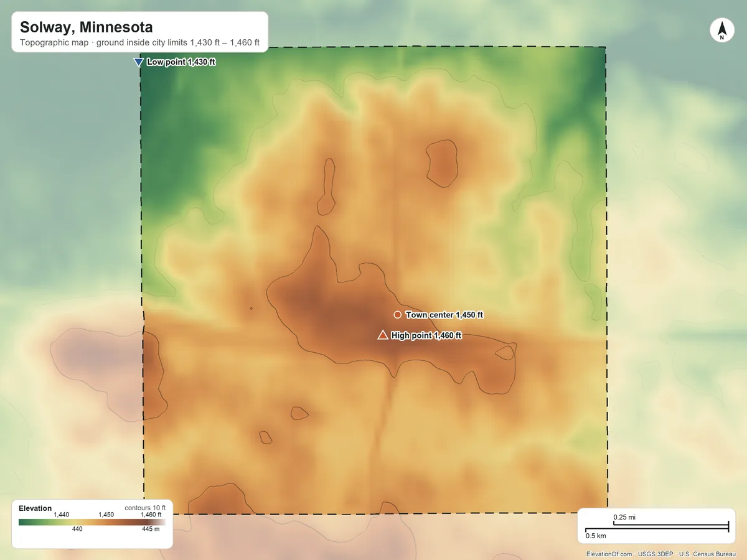Click the 'contours 10 ft' legend note

coord(145,508)
